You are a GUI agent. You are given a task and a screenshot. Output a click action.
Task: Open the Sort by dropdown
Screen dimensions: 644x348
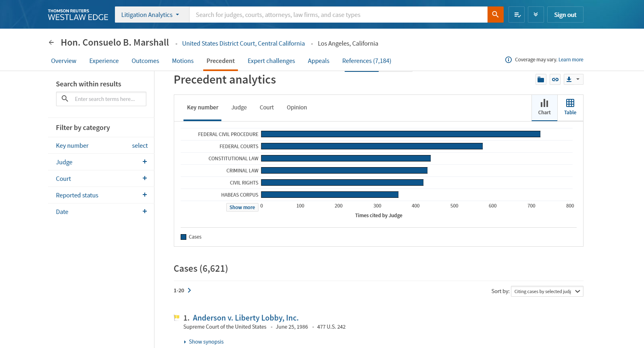[x=546, y=291]
